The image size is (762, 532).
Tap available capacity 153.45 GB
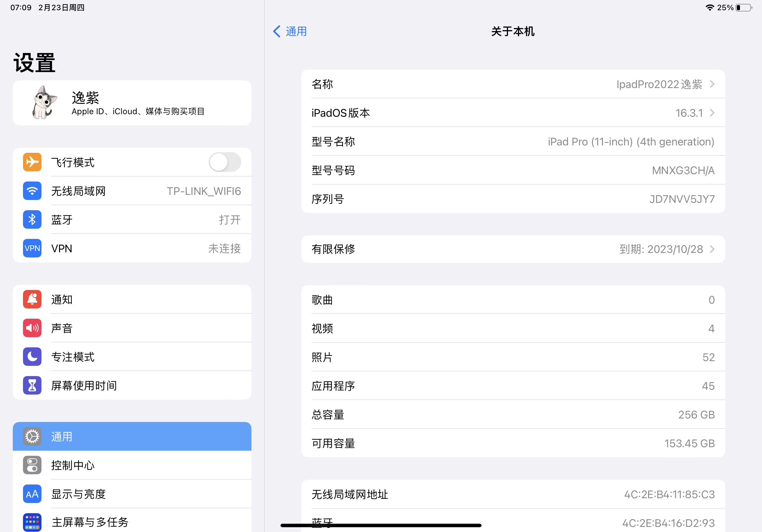[689, 443]
